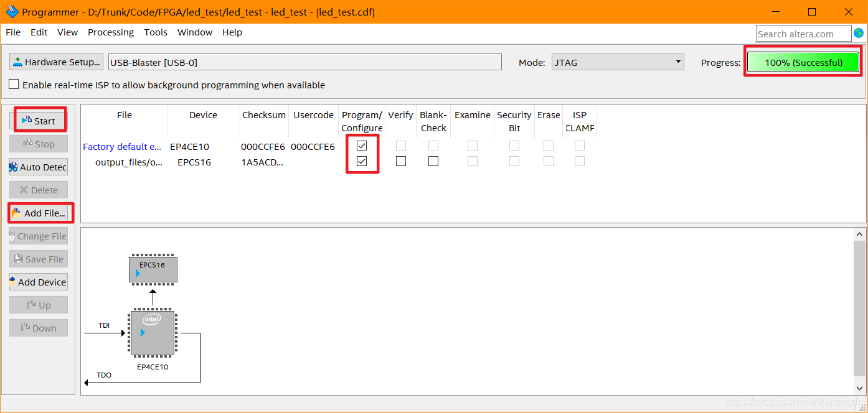Toggle Examine checkbox for EPCS16

point(473,161)
